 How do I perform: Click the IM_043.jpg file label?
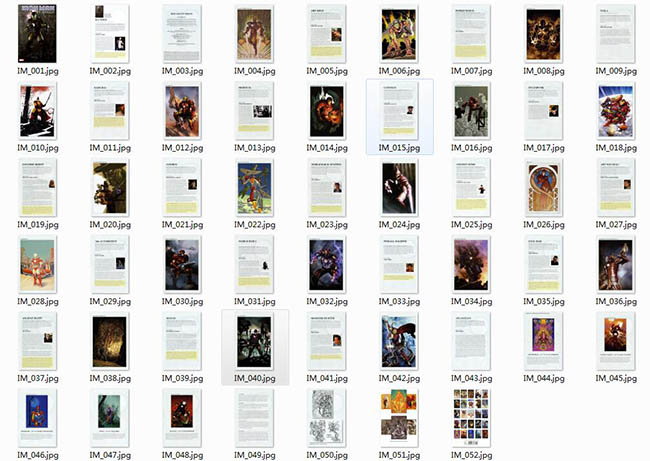pyautogui.click(x=472, y=379)
